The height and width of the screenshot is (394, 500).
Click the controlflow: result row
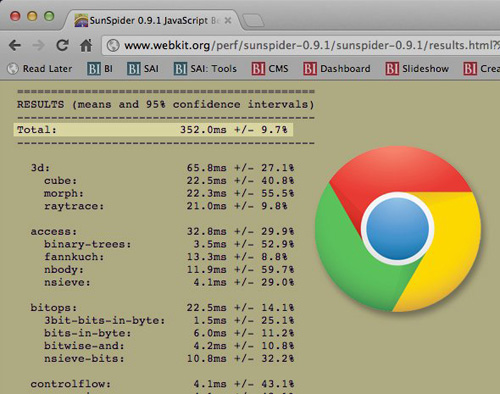pyautogui.click(x=162, y=384)
